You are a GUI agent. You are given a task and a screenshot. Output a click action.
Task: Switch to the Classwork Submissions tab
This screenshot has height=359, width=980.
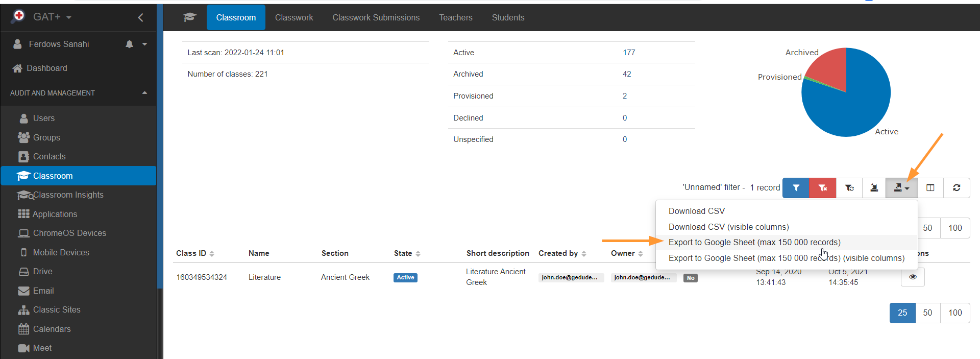pos(376,17)
